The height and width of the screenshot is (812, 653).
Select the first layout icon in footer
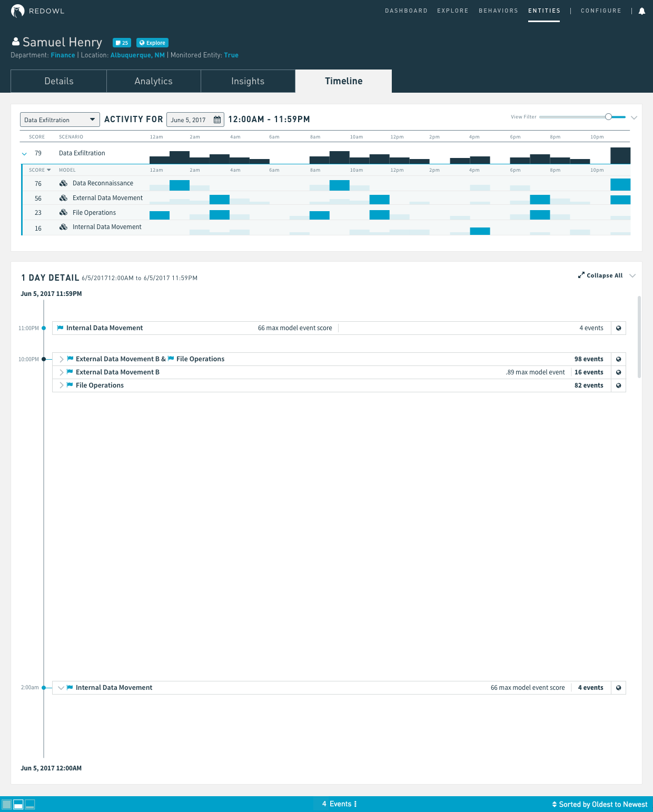click(x=6, y=804)
